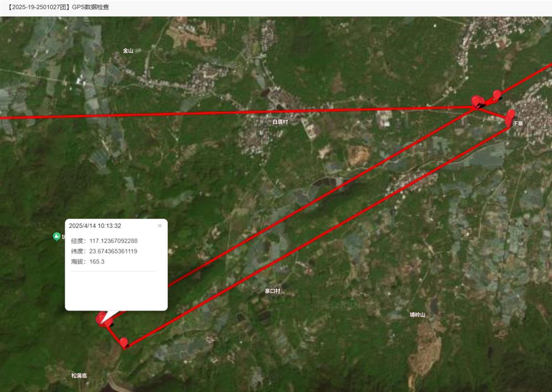Screen dimensions: 552x392
Task: Click altitude value 165.3
Action: [97, 262]
